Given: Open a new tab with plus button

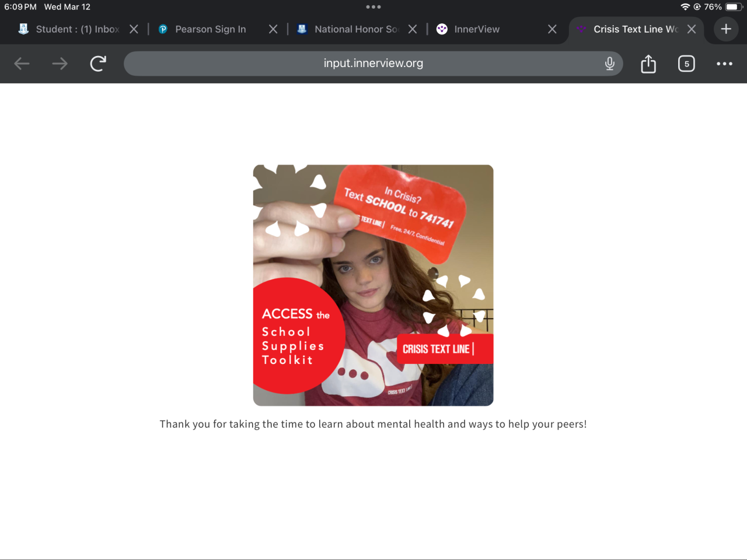Looking at the screenshot, I should pos(726,29).
